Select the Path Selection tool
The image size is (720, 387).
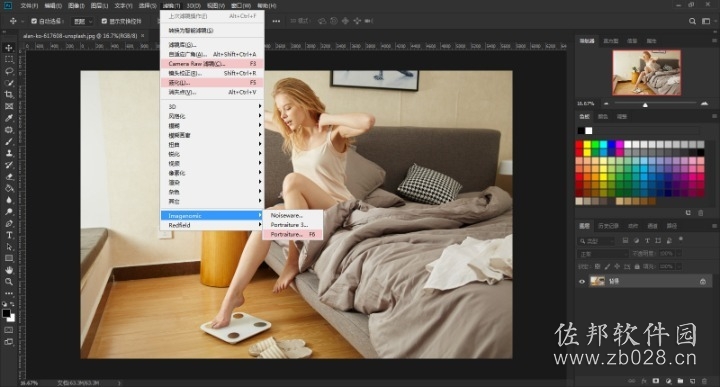(x=9, y=247)
